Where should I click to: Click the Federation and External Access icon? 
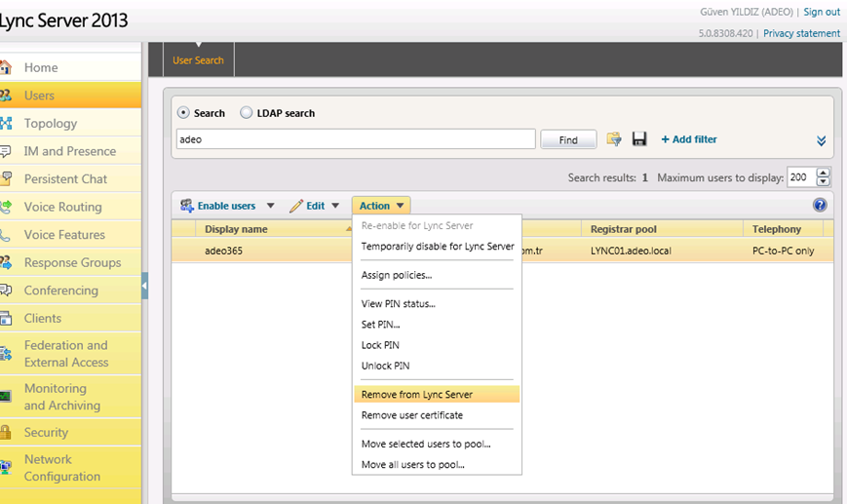pyautogui.click(x=6, y=354)
